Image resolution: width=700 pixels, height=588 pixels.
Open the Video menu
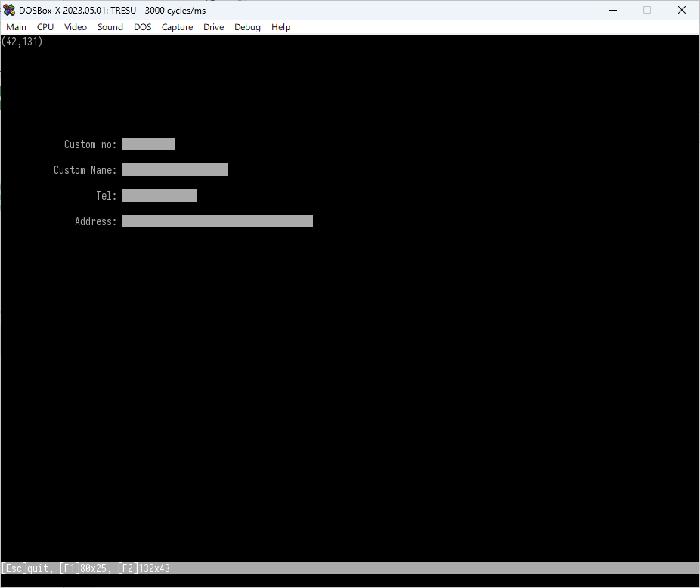click(75, 27)
